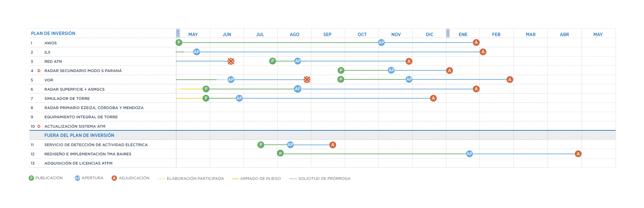Select Radar Superficie ASMGCS AP marker
The height and width of the screenshot is (208, 644).
[298, 89]
